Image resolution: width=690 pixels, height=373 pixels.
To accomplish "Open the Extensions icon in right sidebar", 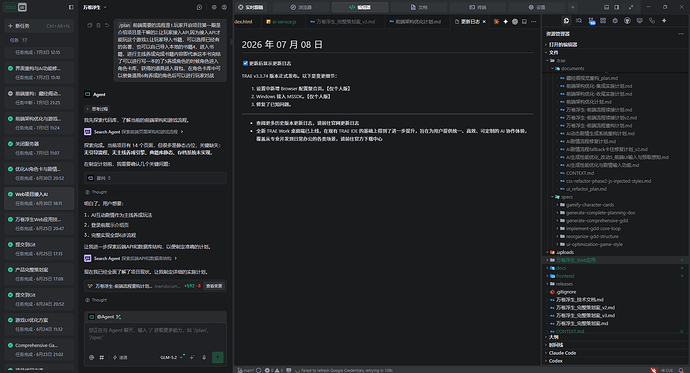I will click(x=603, y=21).
